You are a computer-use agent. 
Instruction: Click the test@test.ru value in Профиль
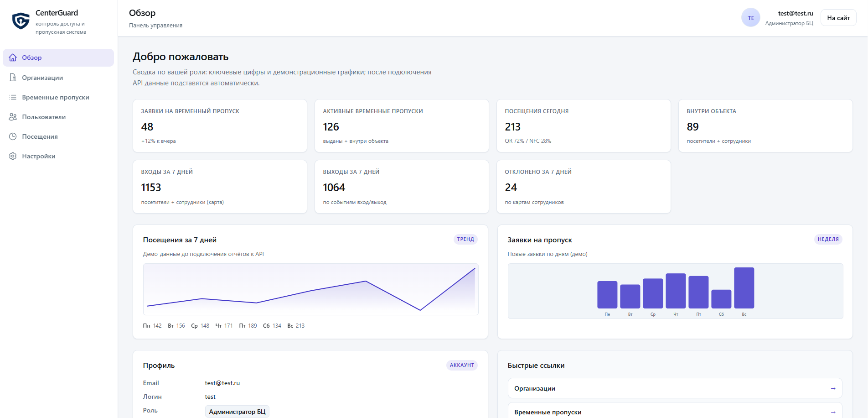coord(222,383)
